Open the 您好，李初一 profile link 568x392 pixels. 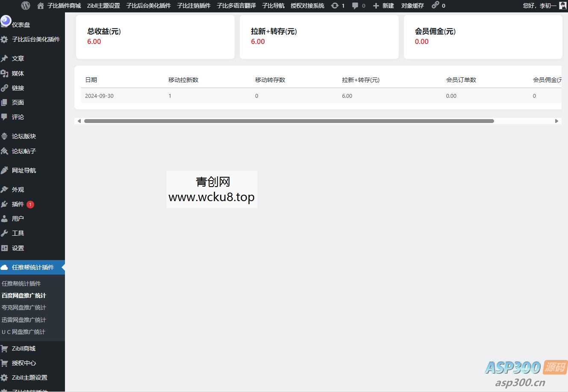pos(539,6)
